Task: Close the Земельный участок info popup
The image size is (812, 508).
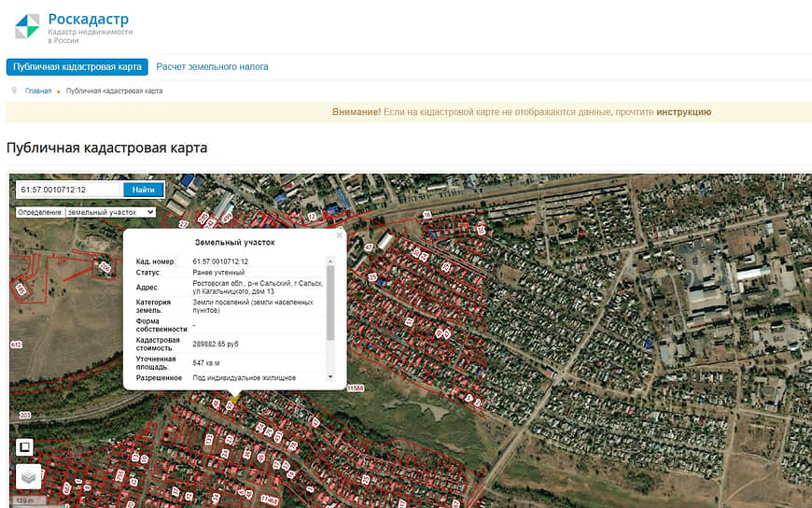Action: point(339,235)
